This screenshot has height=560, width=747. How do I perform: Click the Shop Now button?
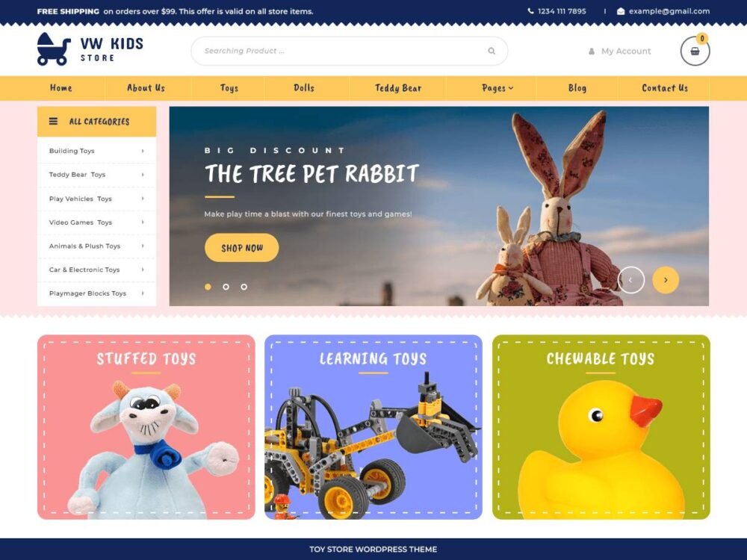coord(241,248)
